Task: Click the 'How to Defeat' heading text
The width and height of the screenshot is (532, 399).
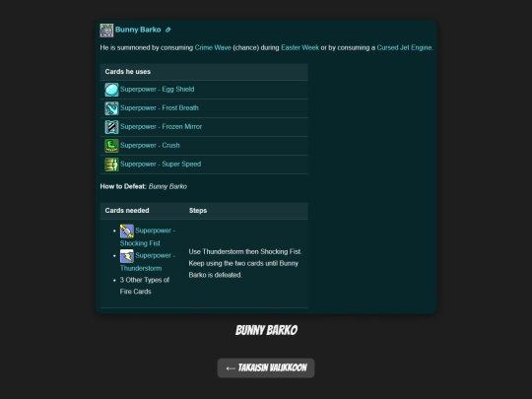Action: pyautogui.click(x=123, y=186)
